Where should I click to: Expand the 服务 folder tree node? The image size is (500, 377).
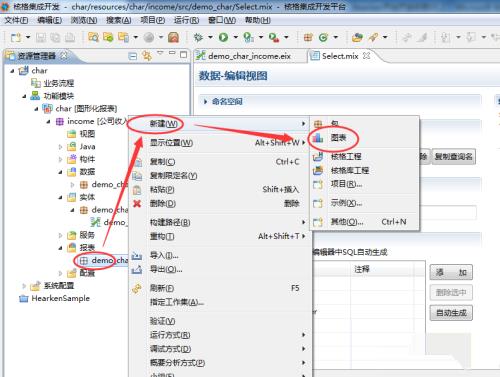[x=60, y=235]
